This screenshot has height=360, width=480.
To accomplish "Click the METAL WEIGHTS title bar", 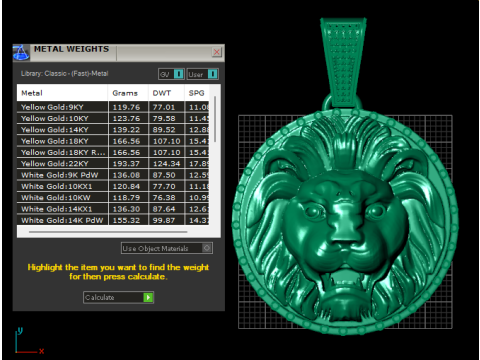I will pyautogui.click(x=120, y=52).
